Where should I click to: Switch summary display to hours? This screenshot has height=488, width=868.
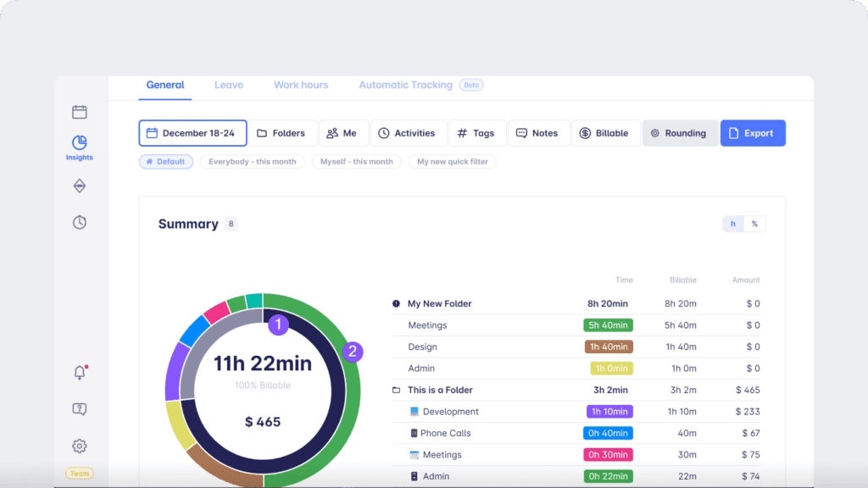click(x=733, y=224)
